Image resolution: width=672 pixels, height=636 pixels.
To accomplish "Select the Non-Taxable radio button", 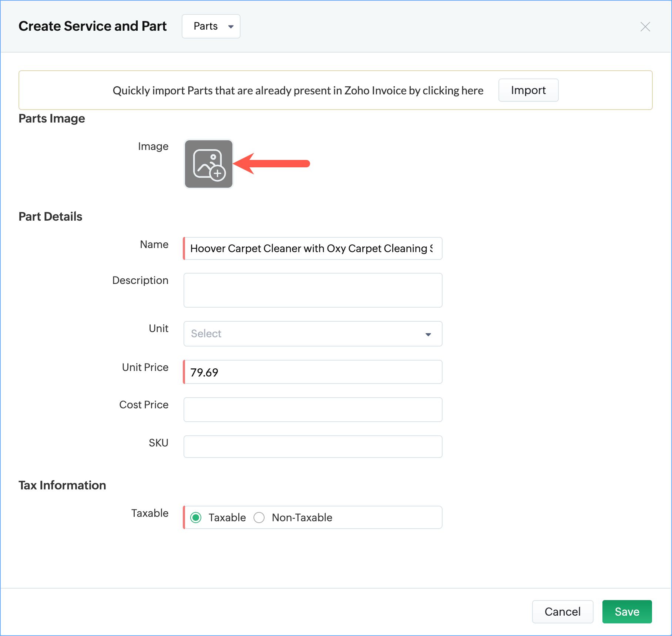I will click(259, 517).
